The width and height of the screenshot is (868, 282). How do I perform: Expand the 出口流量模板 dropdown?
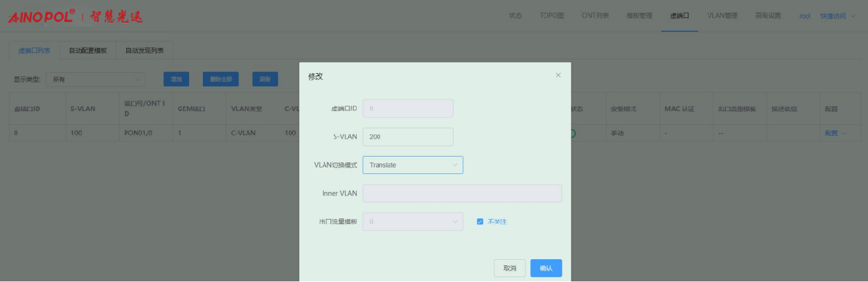click(413, 221)
